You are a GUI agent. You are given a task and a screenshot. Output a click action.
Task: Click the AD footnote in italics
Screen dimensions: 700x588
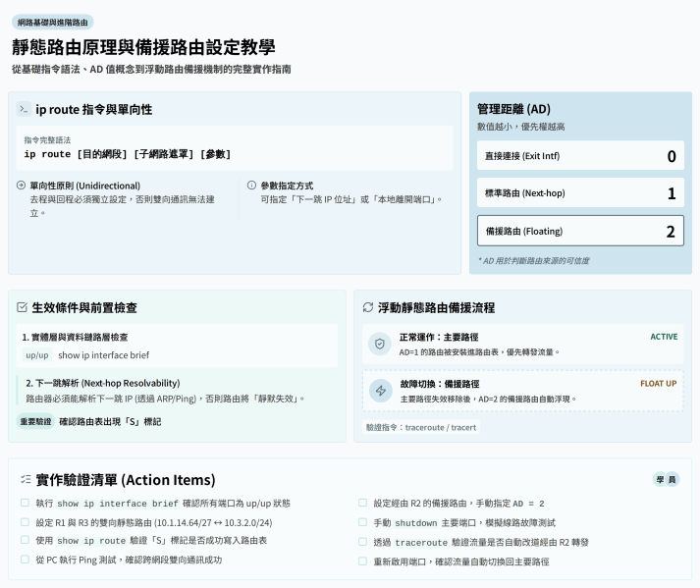point(533,261)
